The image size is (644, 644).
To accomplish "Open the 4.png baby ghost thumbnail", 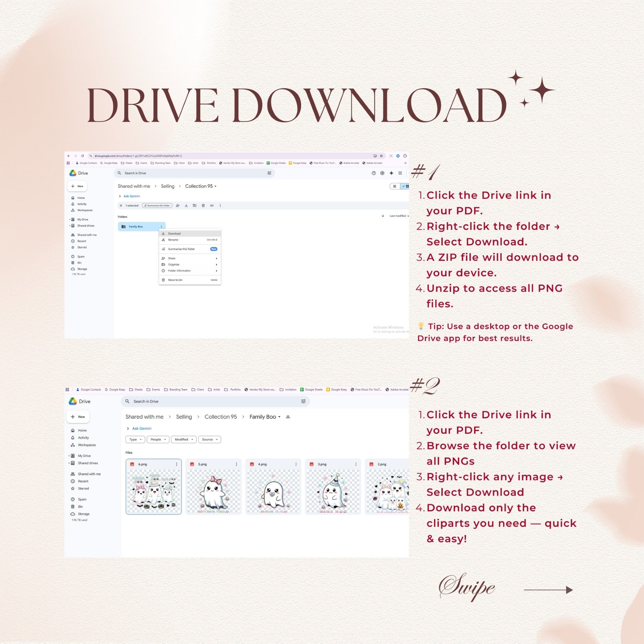I will (x=273, y=491).
